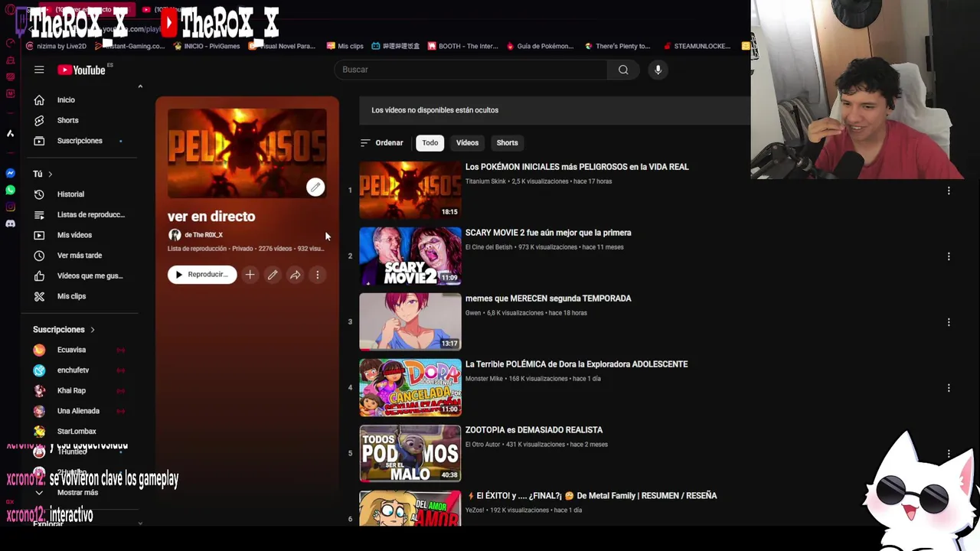
Task: Open BOOTH - The Inter... bookmark
Action: (x=463, y=46)
